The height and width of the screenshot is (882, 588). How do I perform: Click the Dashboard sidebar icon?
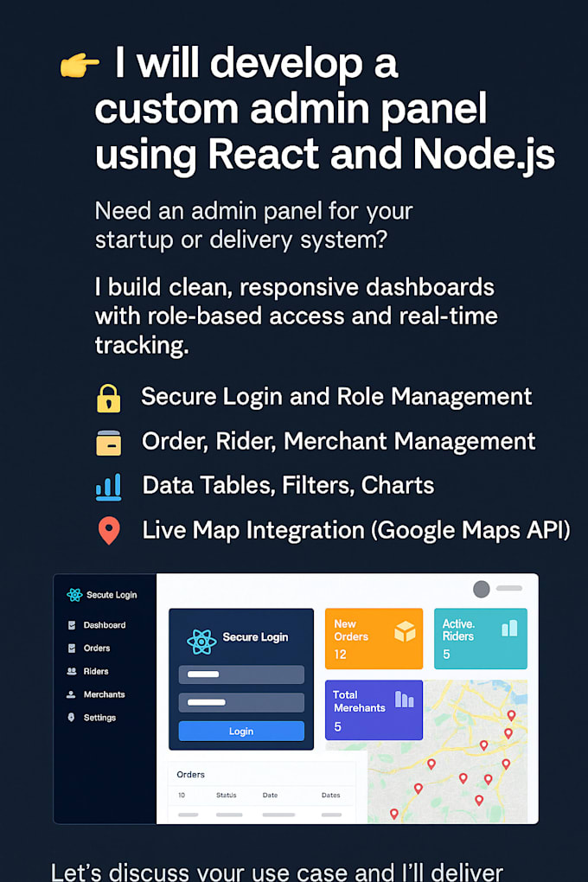click(72, 625)
